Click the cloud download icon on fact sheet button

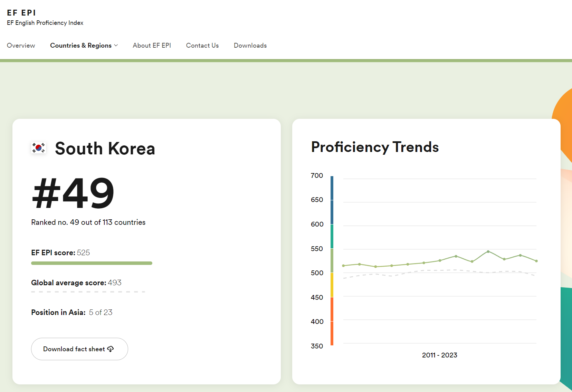[111, 349]
